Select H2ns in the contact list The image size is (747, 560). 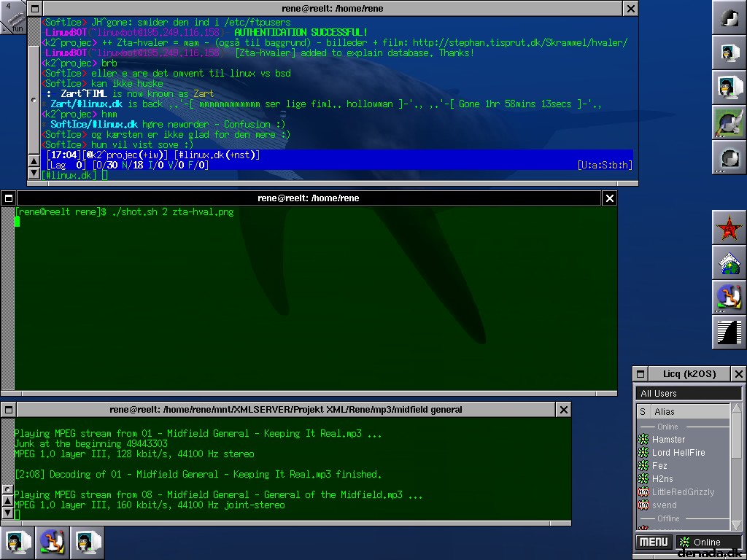point(683,478)
